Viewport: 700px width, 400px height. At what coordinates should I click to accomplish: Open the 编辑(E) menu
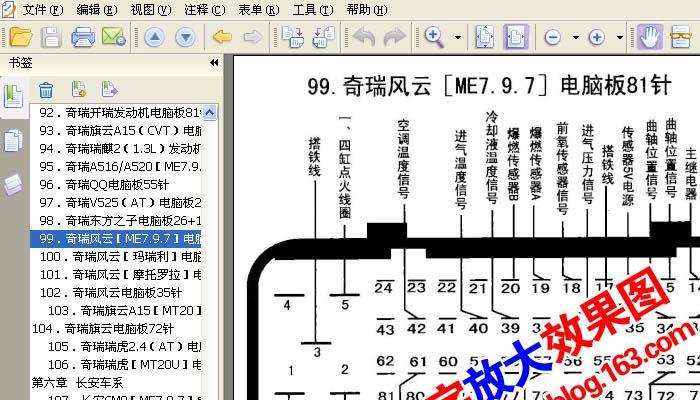click(97, 10)
